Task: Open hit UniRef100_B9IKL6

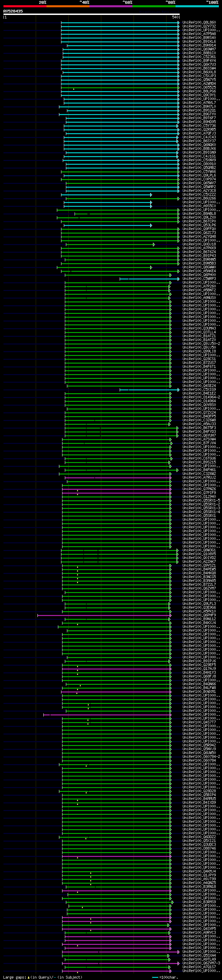Action: click(x=199, y=41)
